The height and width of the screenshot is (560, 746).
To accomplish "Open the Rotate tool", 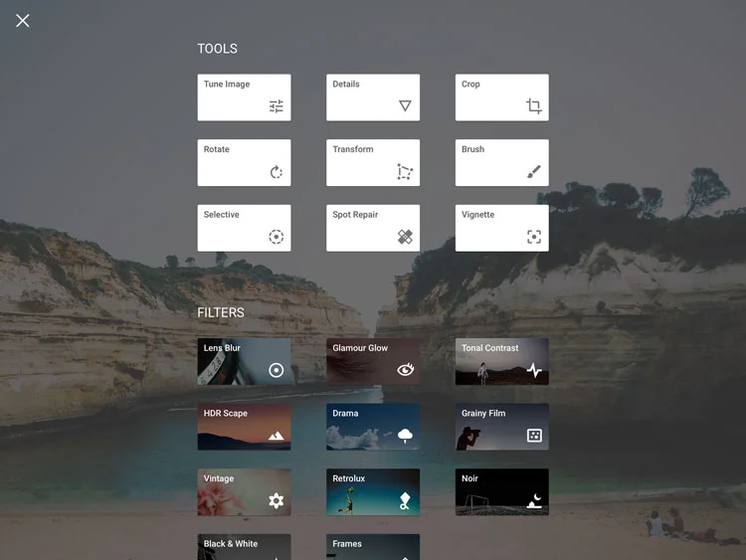I will coord(244,163).
